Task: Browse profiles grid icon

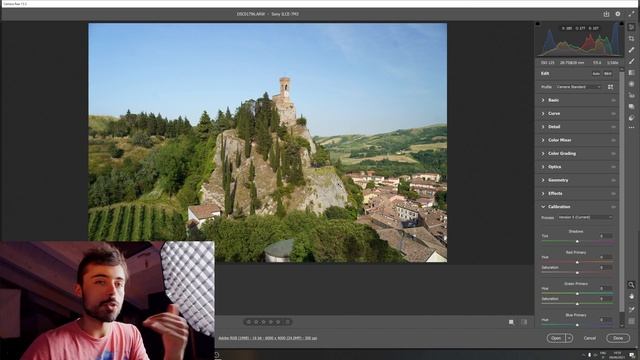Action: click(x=611, y=87)
